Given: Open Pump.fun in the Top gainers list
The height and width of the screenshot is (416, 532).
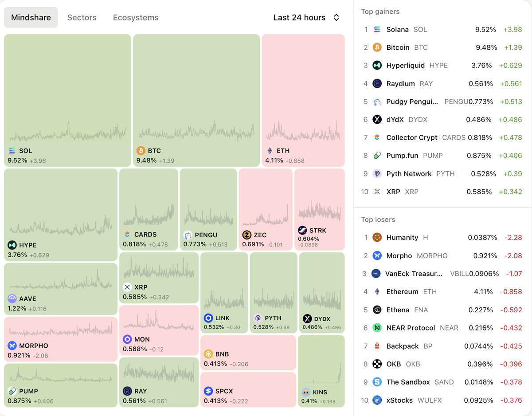Looking at the screenshot, I should [442, 156].
